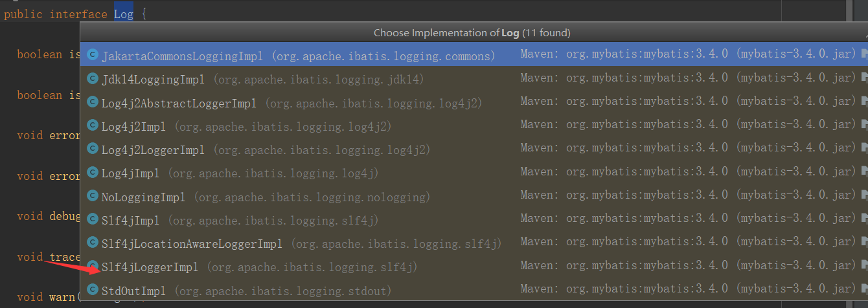The image size is (868, 308).
Task: Click library icon at end of JakartaCommonsLoggingImpl row
Action: pos(864,55)
